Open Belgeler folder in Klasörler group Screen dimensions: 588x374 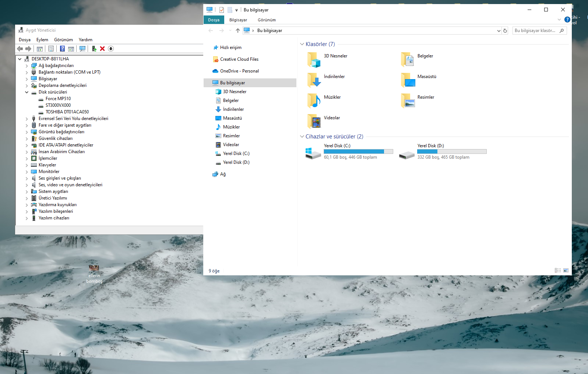(x=417, y=60)
